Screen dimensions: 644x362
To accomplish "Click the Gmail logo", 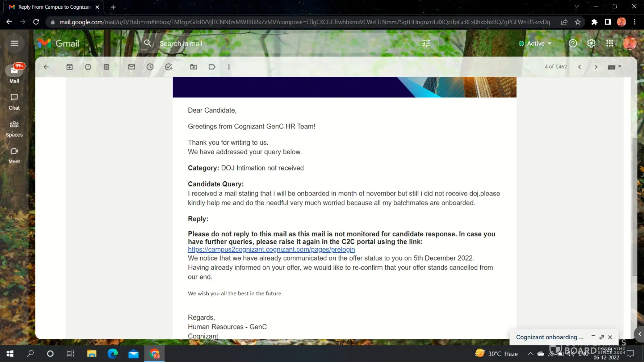I will click(x=58, y=43).
